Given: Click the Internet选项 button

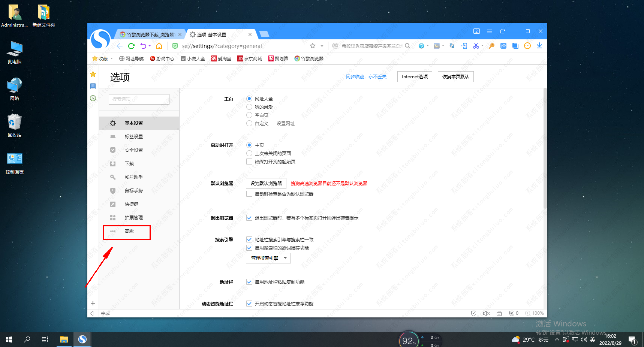Looking at the screenshot, I should 415,76.
